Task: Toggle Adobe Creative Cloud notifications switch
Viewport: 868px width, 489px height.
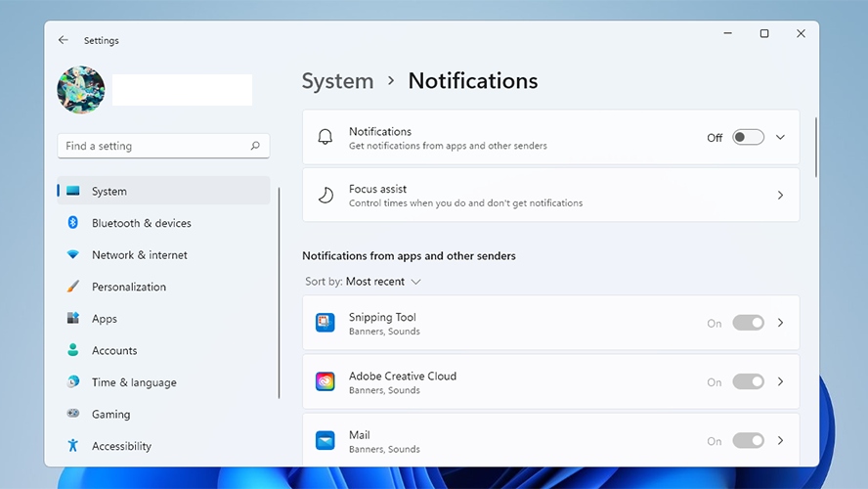Action: coord(748,381)
